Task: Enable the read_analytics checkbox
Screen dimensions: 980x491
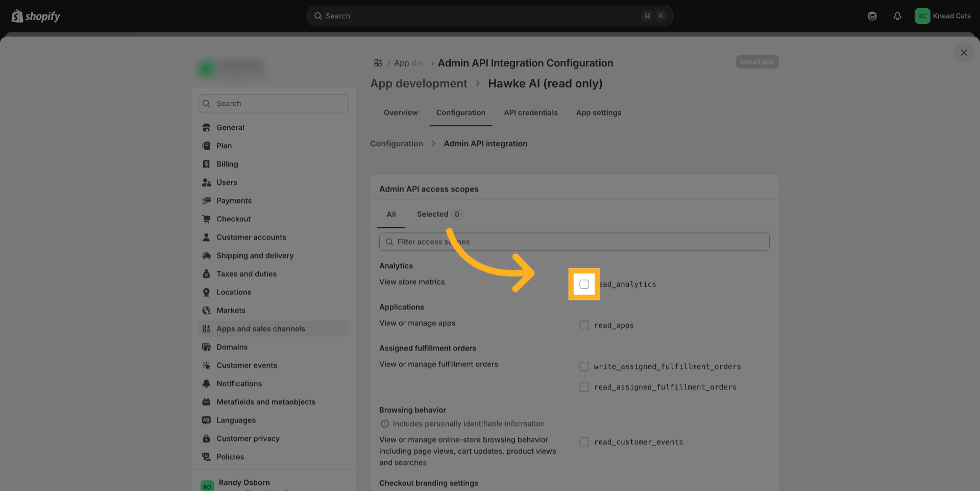Action: [584, 284]
